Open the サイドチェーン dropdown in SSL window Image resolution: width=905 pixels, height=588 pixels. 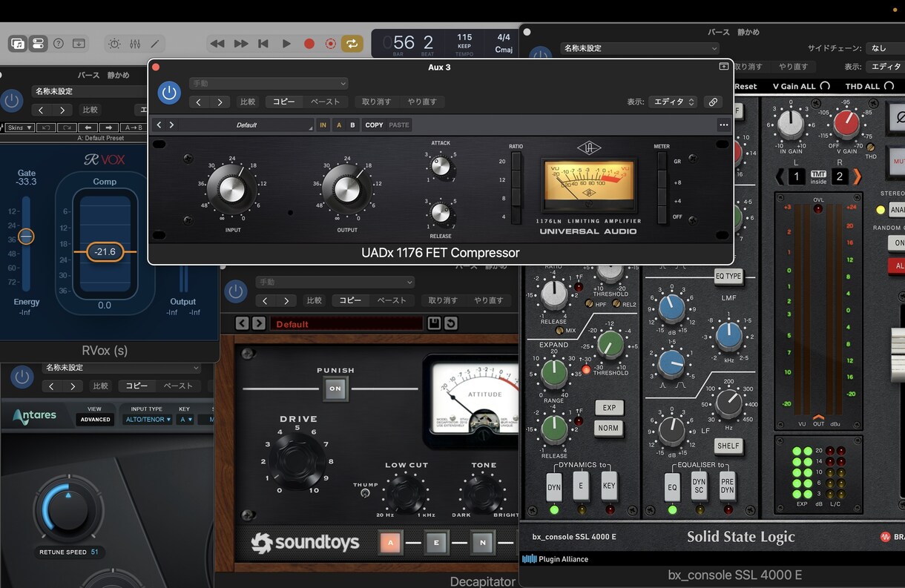pos(885,48)
